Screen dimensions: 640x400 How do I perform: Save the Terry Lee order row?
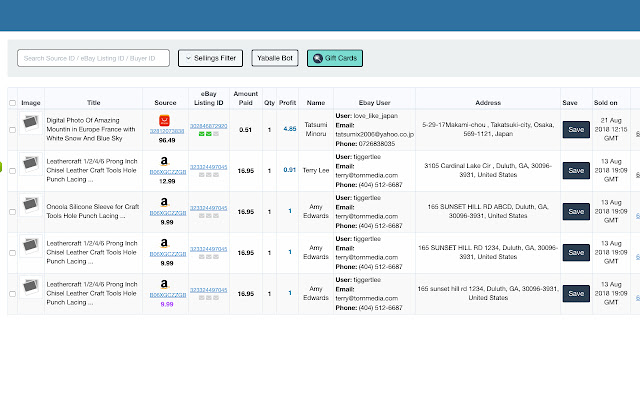click(x=576, y=170)
